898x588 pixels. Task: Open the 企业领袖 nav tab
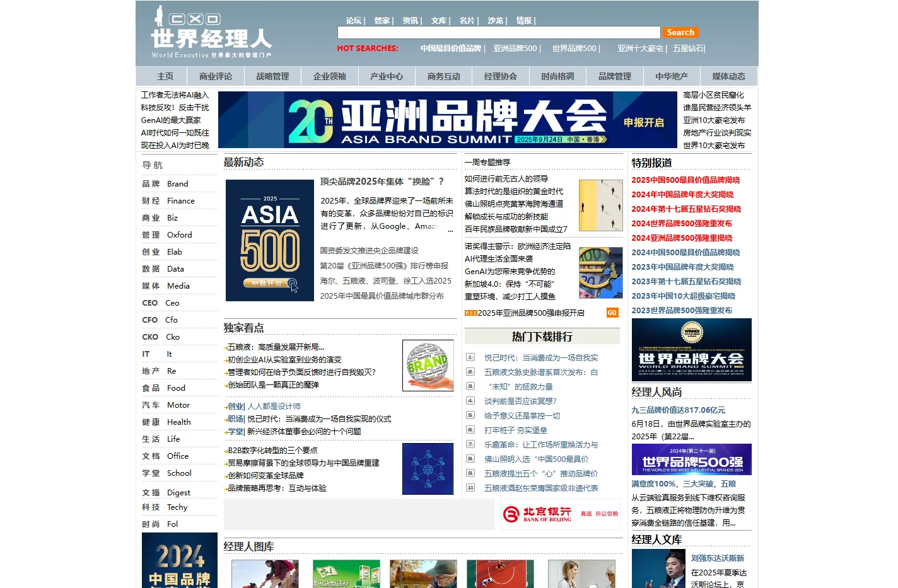point(330,76)
